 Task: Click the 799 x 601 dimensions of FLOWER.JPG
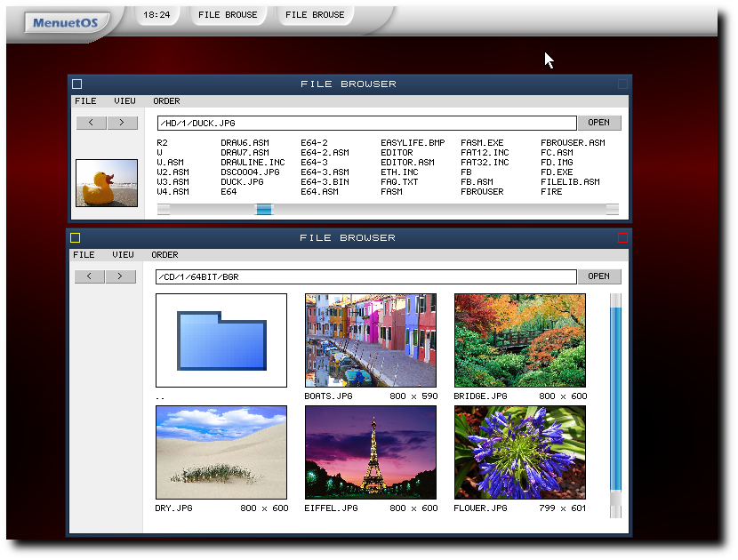point(563,508)
